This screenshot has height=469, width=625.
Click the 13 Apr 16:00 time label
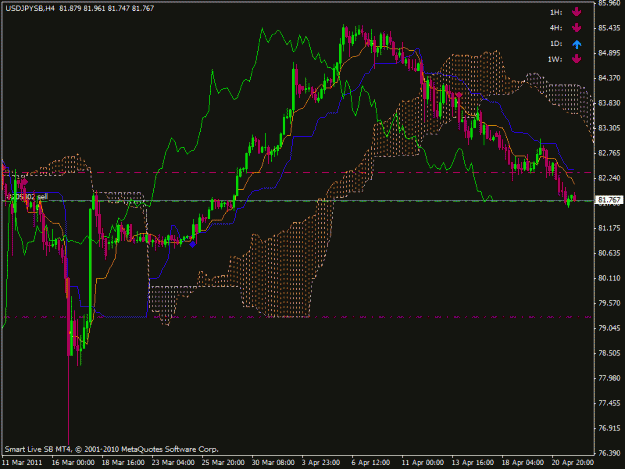pyautogui.click(x=473, y=463)
